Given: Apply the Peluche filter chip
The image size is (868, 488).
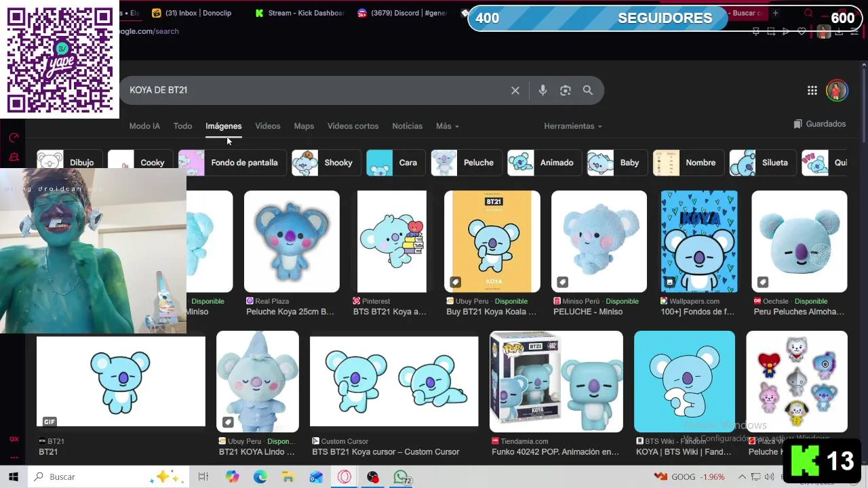Looking at the screenshot, I should pos(467,163).
